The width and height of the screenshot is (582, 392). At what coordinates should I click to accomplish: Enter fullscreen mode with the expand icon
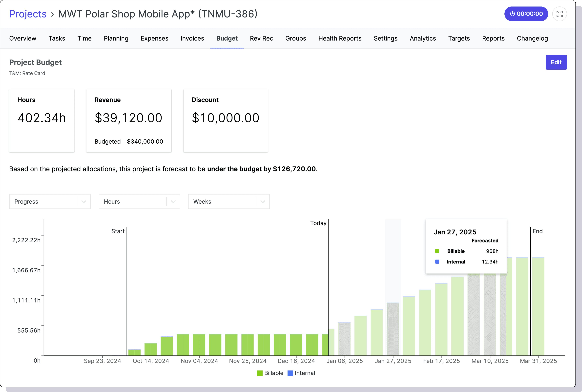560,14
